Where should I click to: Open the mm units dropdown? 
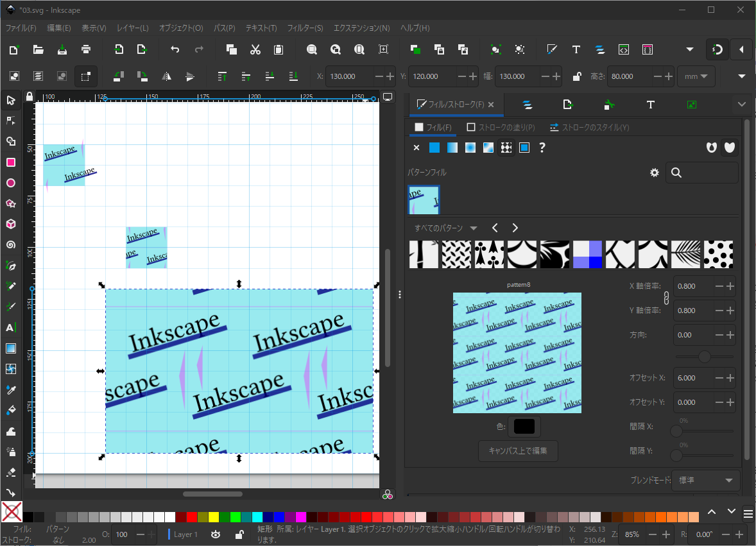coord(696,76)
